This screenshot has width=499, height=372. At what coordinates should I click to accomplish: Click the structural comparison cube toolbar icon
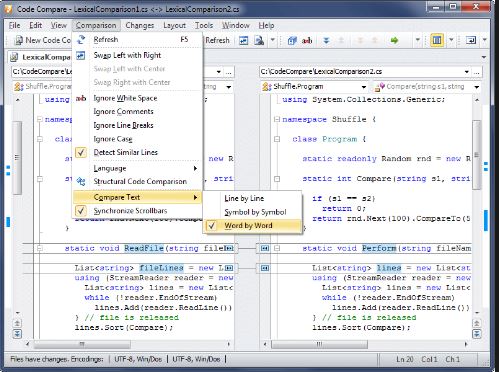pyautogui.click(x=292, y=41)
